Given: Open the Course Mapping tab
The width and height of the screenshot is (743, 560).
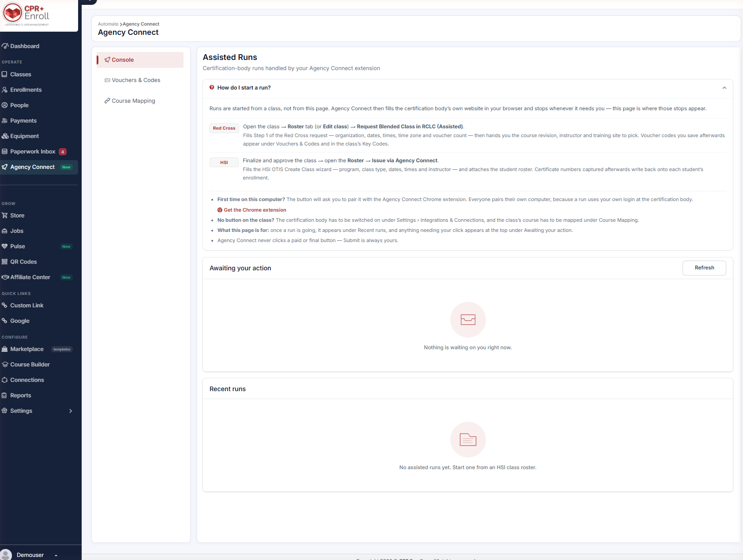Looking at the screenshot, I should click(140, 101).
